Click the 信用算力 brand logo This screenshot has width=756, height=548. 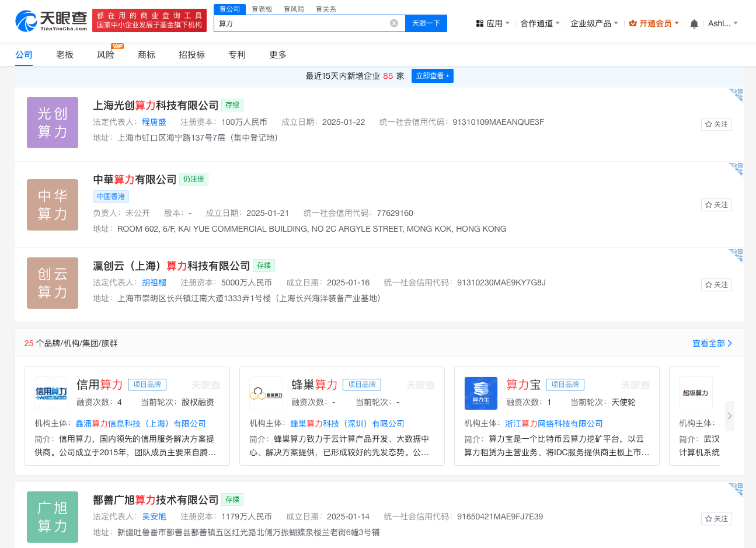click(x=51, y=393)
